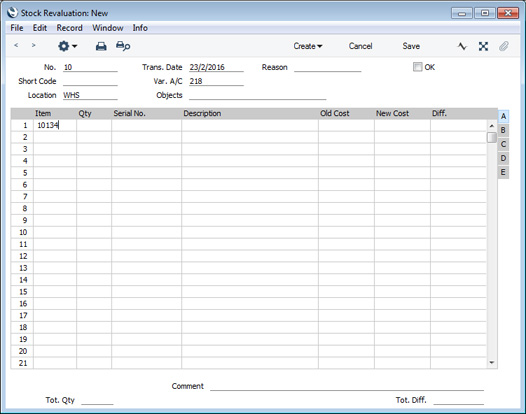
Task: Go to next record arrow
Action: [33, 45]
